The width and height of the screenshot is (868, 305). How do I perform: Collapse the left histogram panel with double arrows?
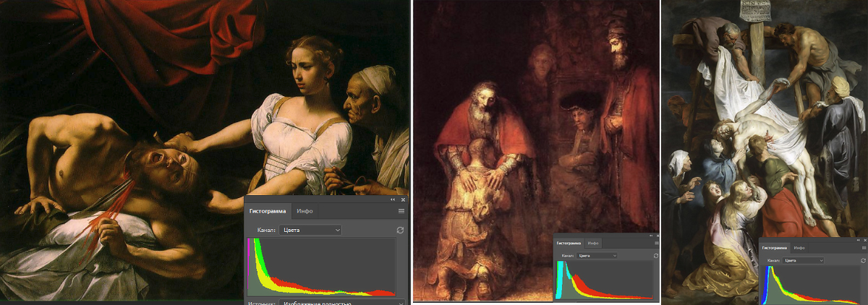pyautogui.click(x=393, y=199)
